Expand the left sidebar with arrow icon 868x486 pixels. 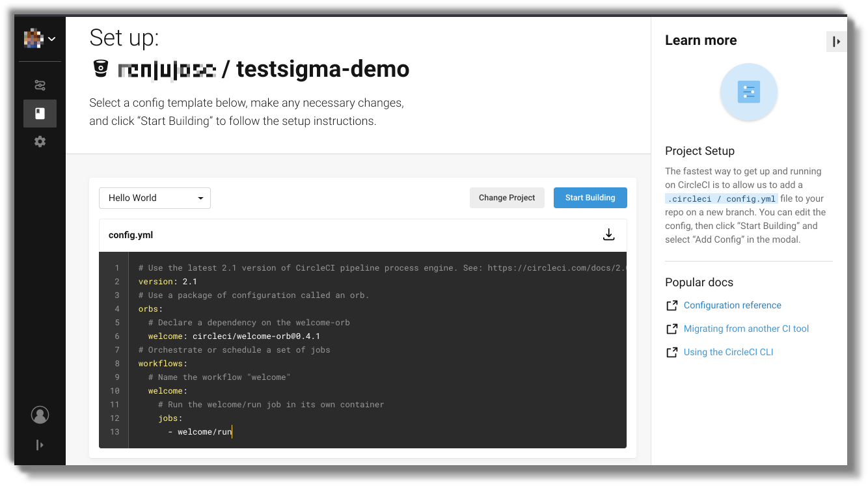coord(40,445)
